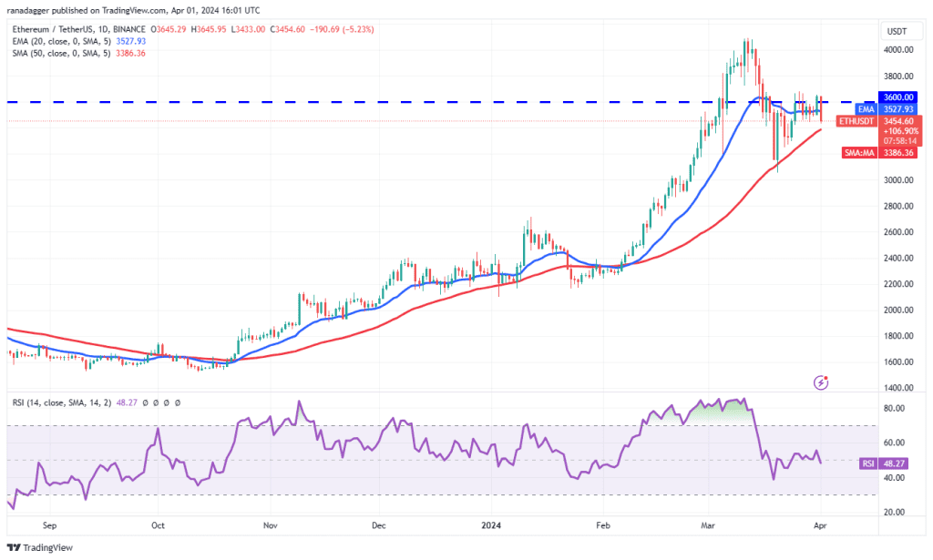
Task: Click the Nov label on time axis
Action: (x=269, y=525)
